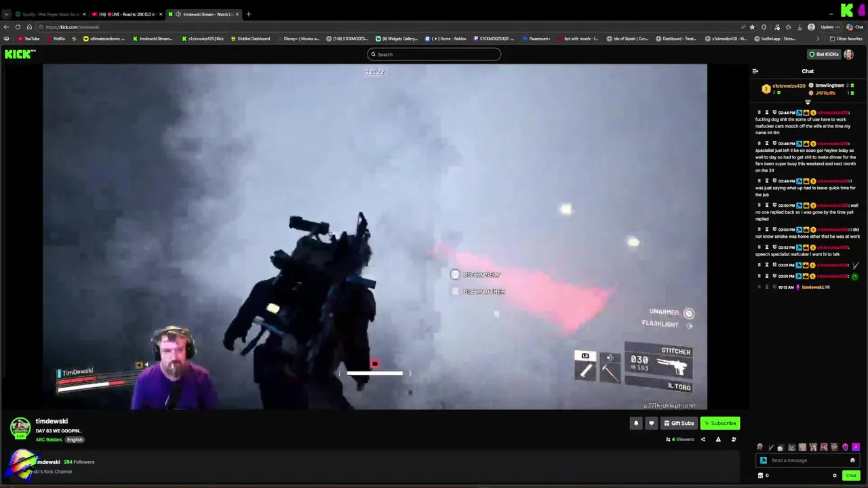Ban shield icon on the 02:48 PM message
Screen dimensions: 868x488
(774, 181)
